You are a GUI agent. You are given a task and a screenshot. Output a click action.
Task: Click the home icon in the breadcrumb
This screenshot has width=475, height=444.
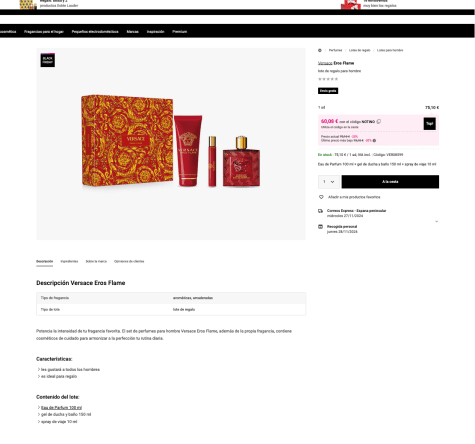pos(320,50)
